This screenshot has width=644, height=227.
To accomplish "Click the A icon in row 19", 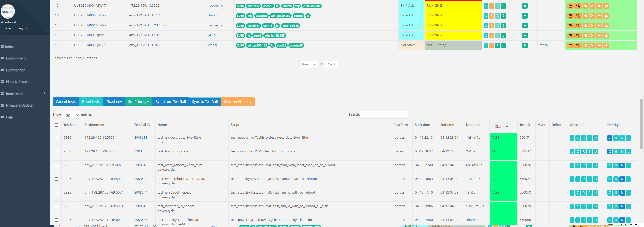I will pos(498,45).
